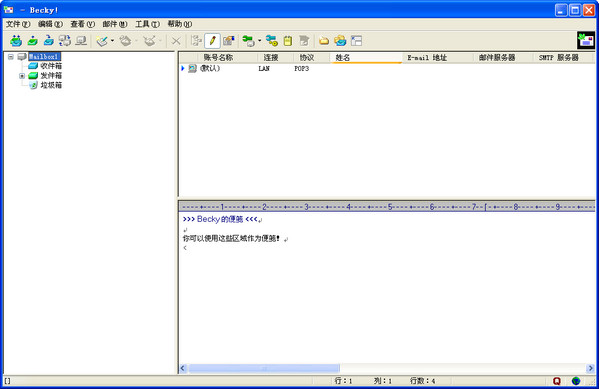The width and height of the screenshot is (599, 389).
Task: Select the Mailbox1 tree item
Action: (44, 57)
